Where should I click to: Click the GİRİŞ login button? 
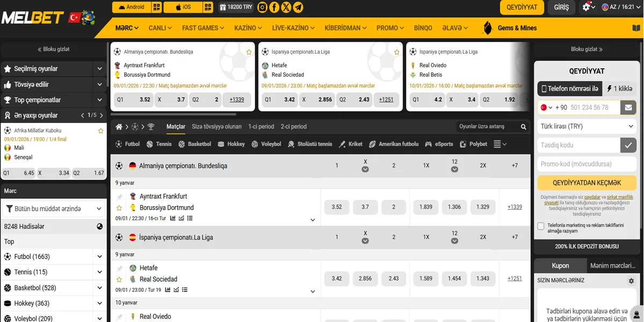point(561,8)
